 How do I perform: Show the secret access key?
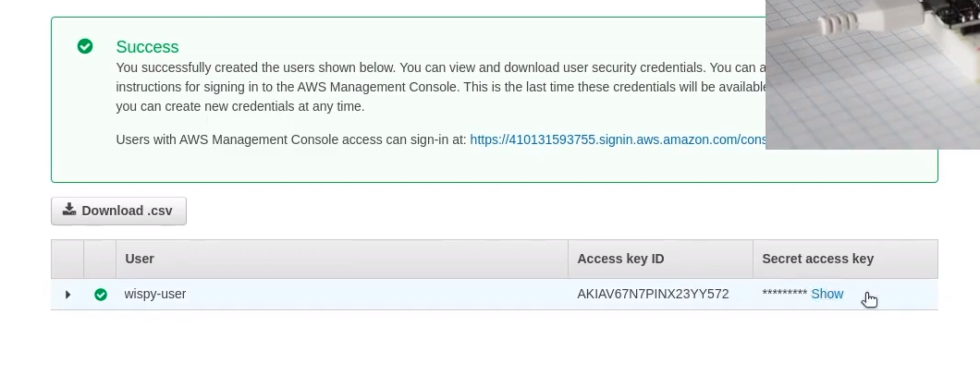(x=827, y=294)
